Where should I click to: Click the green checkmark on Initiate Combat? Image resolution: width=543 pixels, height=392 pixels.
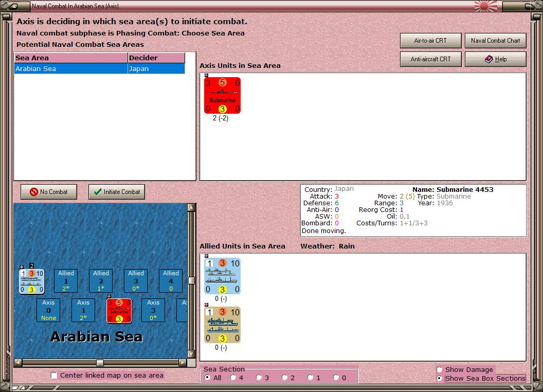click(x=98, y=192)
